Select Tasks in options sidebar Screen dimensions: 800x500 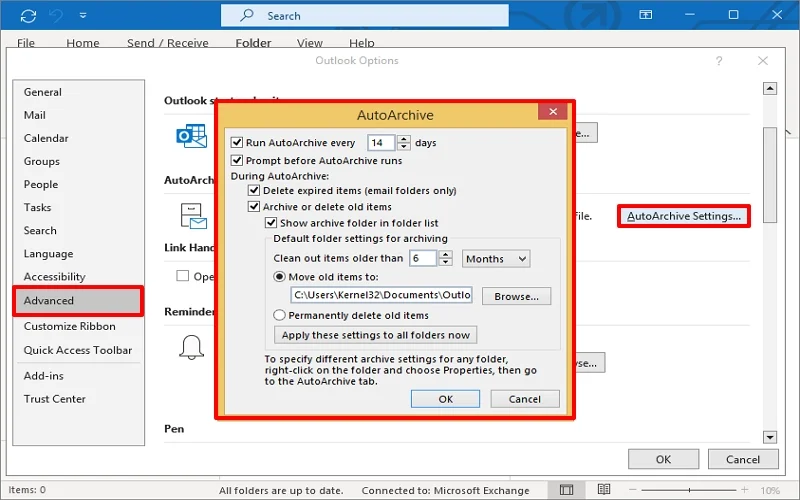(78, 207)
